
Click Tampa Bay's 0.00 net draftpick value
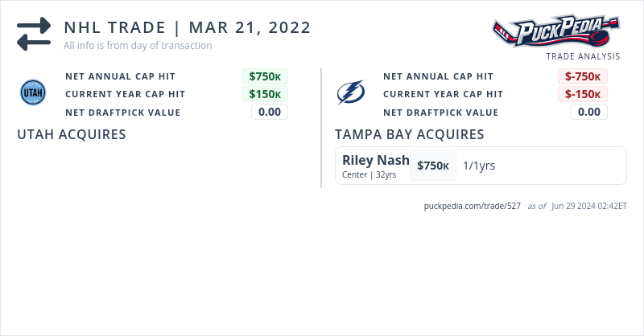click(589, 112)
